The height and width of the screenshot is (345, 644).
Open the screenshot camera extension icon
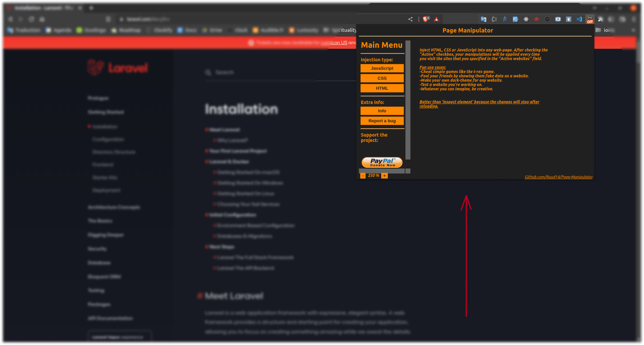pos(558,19)
